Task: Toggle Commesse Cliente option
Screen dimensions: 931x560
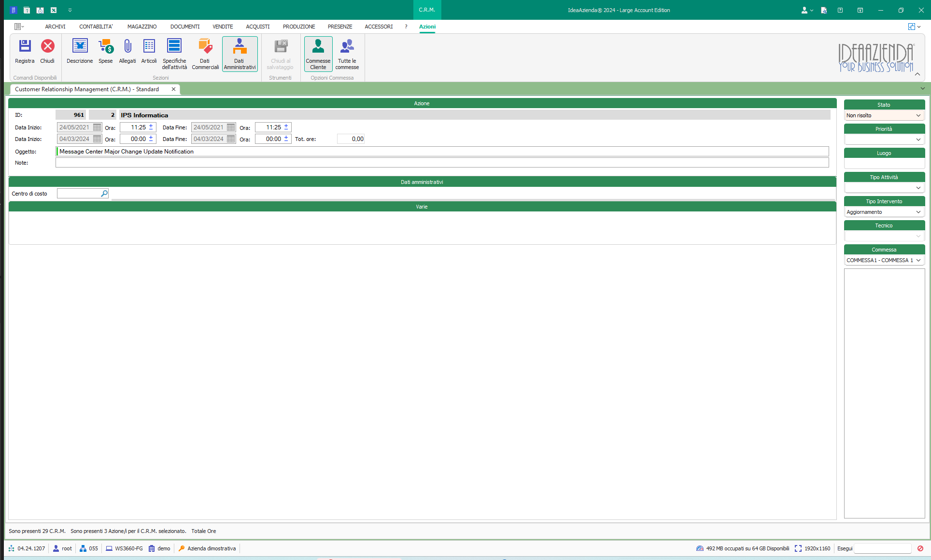Action: [x=318, y=54]
